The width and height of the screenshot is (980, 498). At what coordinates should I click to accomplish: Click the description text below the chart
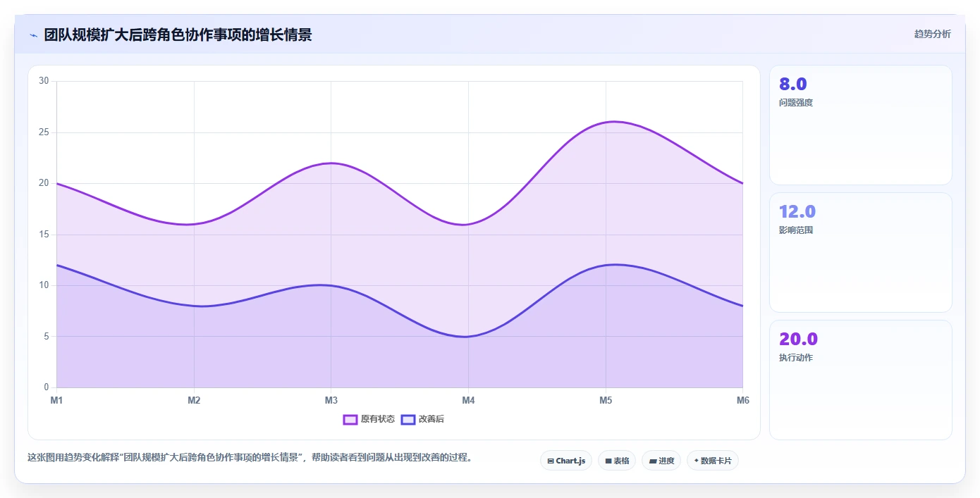[250, 457]
